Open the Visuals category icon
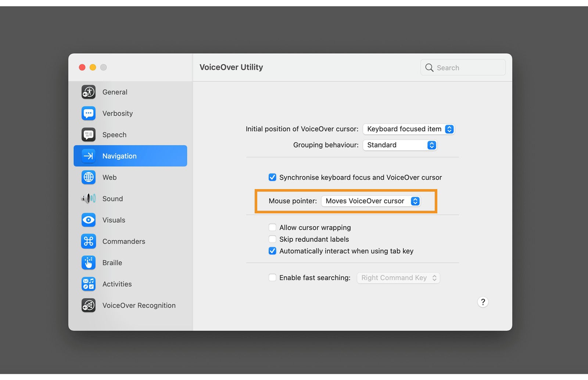Screen dimensions: 588x380 tap(88, 220)
